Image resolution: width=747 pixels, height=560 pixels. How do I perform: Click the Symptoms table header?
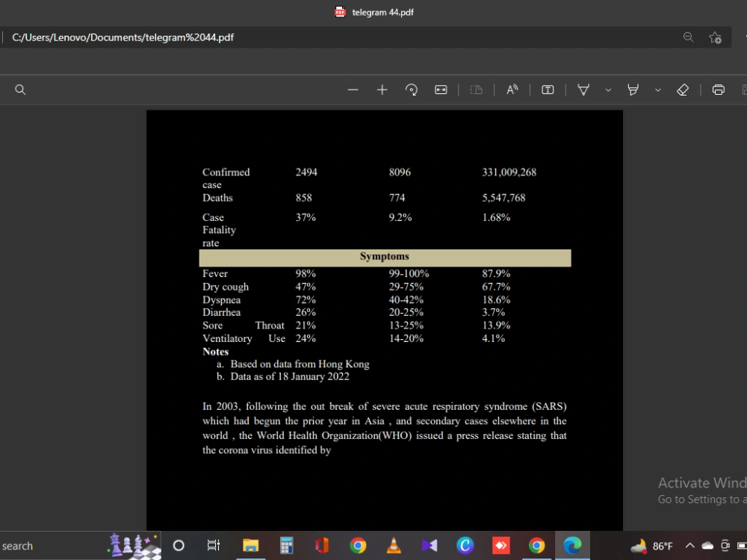coord(385,257)
